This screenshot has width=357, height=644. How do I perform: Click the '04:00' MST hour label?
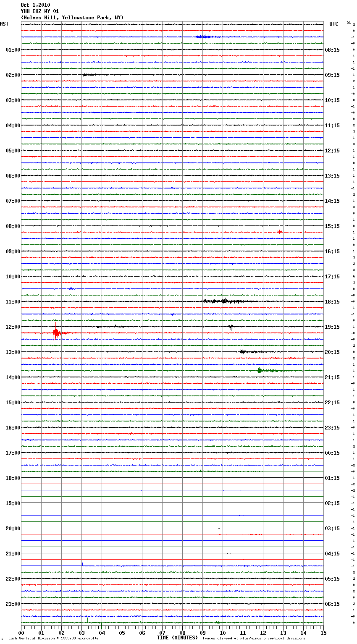pos(13,126)
